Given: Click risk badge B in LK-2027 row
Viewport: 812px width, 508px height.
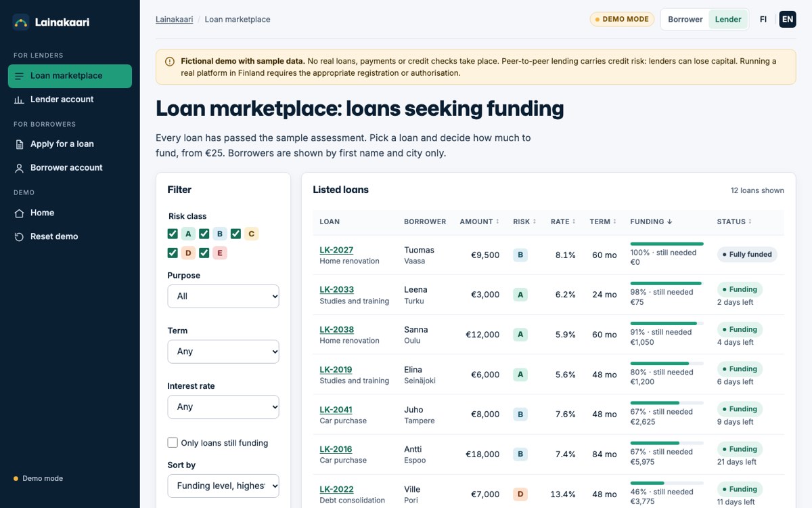Looking at the screenshot, I should point(520,255).
